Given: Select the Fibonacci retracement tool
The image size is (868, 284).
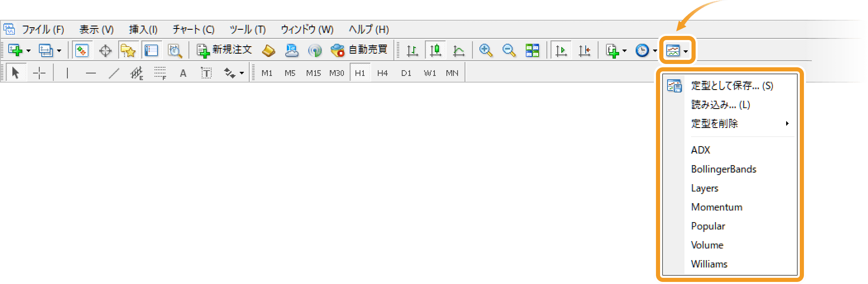Looking at the screenshot, I should click(x=160, y=73).
